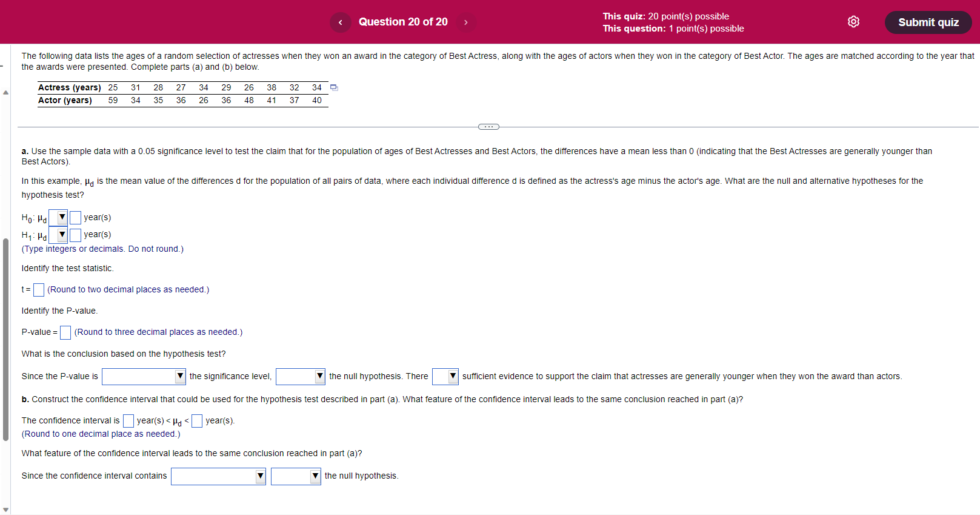The width and height of the screenshot is (980, 515).
Task: Click the next question arrow
Action: (466, 22)
